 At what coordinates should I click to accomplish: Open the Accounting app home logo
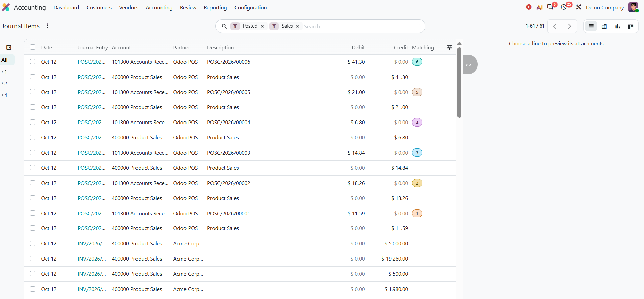pyautogui.click(x=6, y=7)
